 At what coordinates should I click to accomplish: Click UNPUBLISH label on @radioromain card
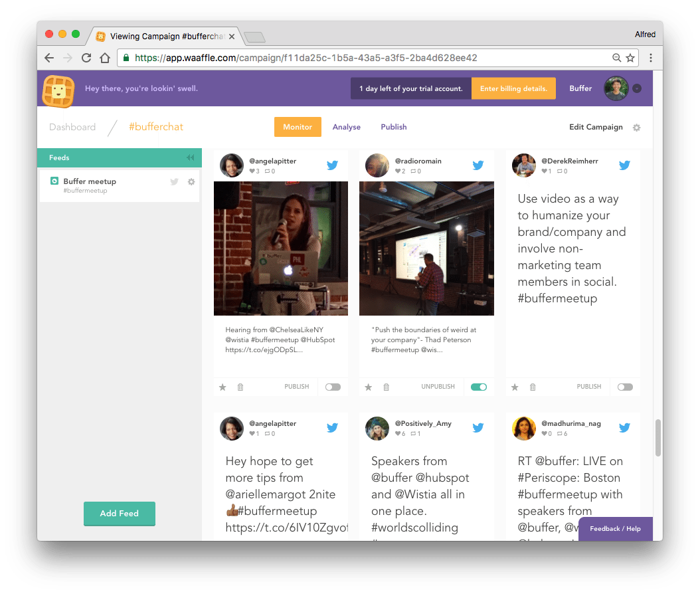(438, 387)
